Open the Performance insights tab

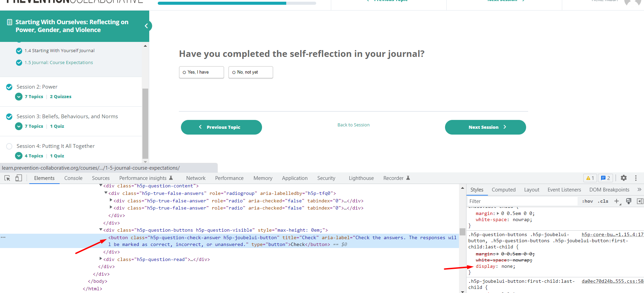pos(146,178)
